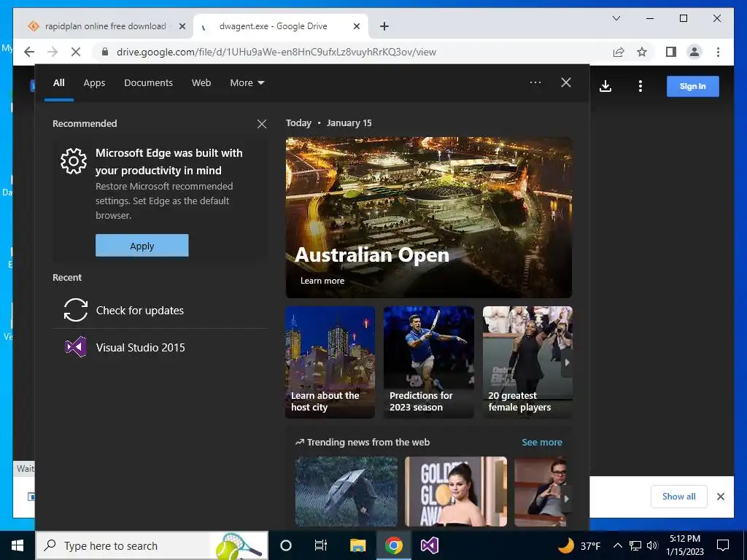Open Check for updates recent item

tap(160, 310)
